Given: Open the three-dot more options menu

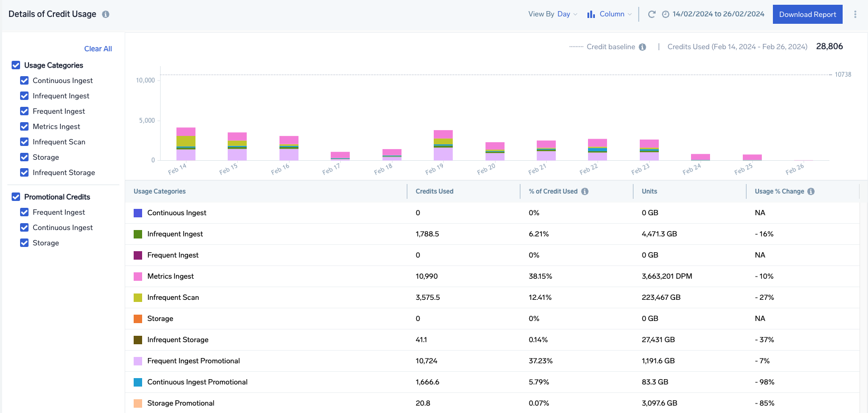Looking at the screenshot, I should coord(855,14).
